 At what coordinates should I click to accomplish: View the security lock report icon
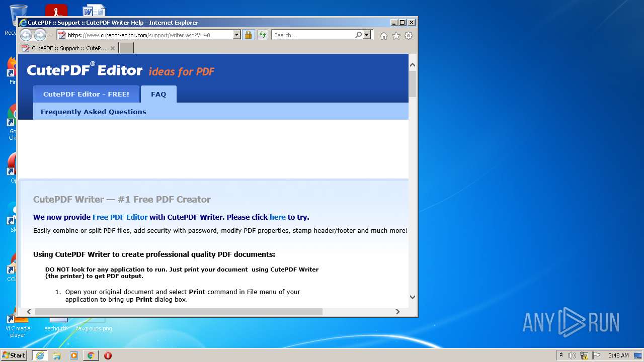(x=248, y=35)
